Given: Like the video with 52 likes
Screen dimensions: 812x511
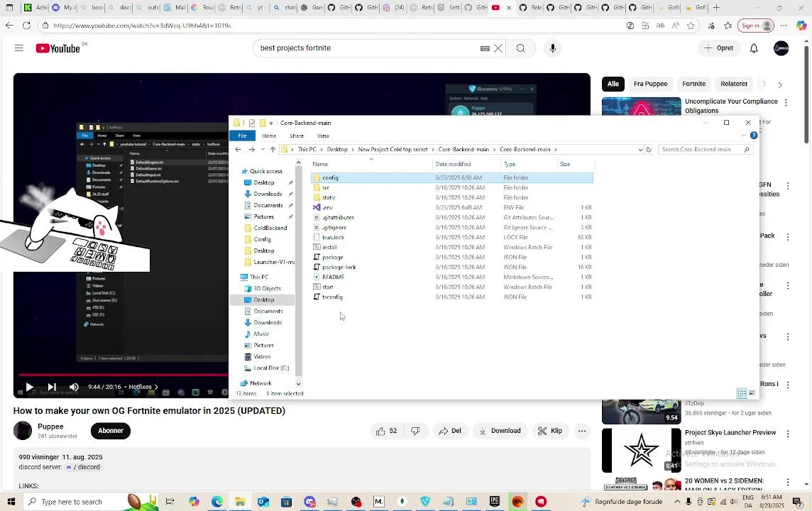Looking at the screenshot, I should (387, 431).
